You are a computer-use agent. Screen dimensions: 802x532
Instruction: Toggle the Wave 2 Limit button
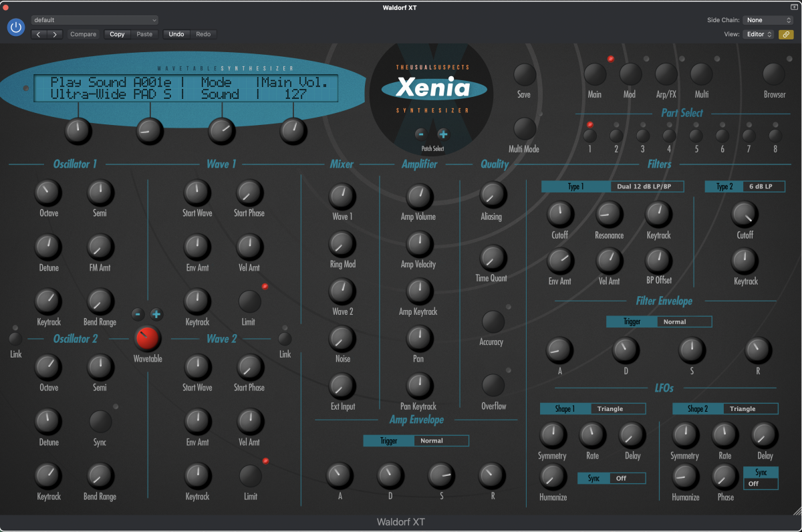coord(250,476)
